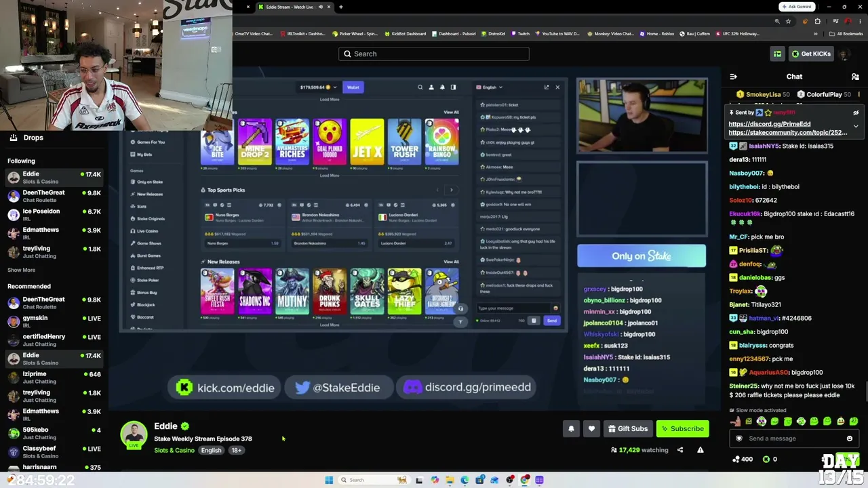The height and width of the screenshot is (488, 868).
Task: Share the stream via share icon
Action: pos(680,450)
